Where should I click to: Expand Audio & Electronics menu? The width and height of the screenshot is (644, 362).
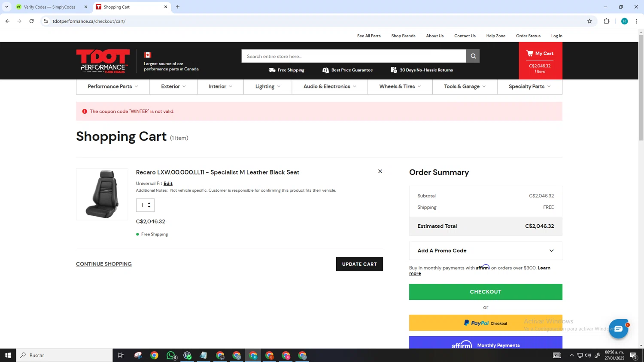coord(330,87)
